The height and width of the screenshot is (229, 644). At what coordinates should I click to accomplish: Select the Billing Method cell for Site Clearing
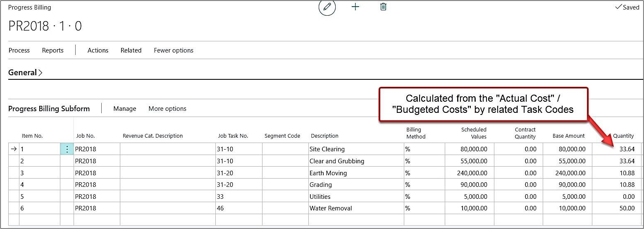(x=424, y=149)
